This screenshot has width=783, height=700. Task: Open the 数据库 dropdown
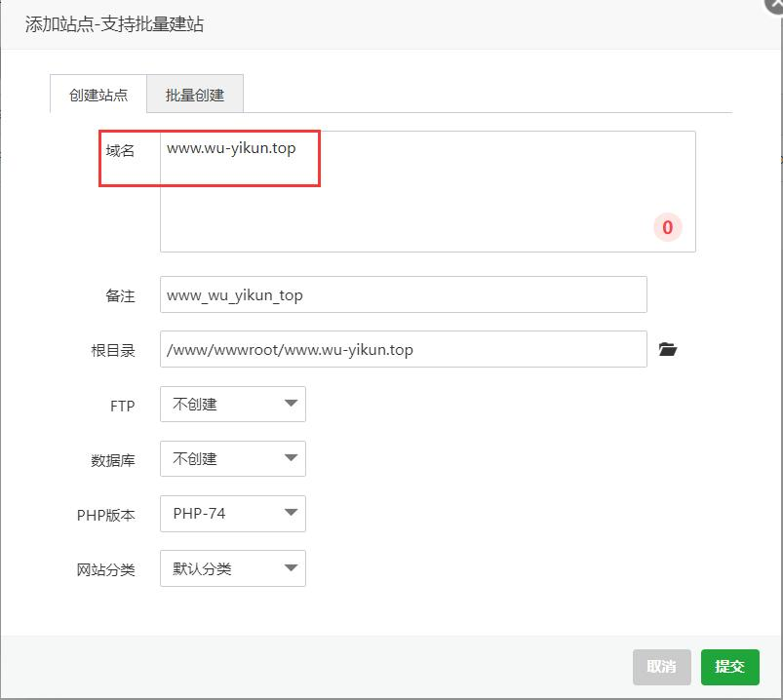233,458
